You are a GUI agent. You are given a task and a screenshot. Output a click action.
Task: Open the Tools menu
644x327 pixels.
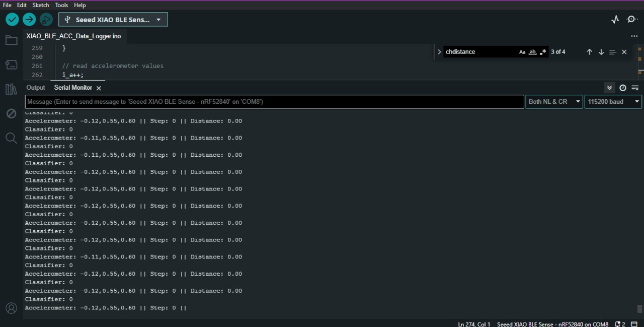61,5
